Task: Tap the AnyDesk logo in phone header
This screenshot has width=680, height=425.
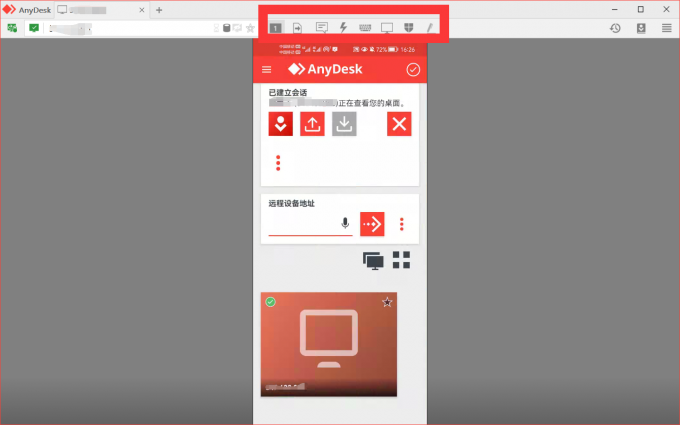Action: tap(325, 69)
